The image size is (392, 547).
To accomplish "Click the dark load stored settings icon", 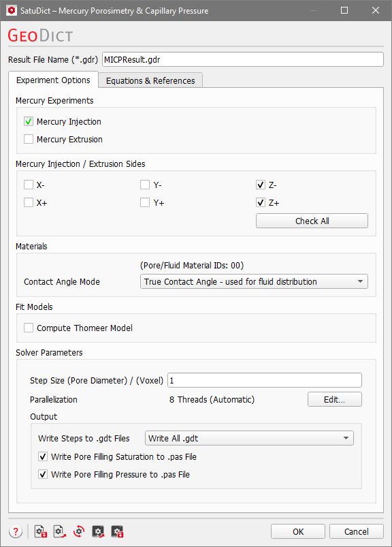I will pos(98,531).
